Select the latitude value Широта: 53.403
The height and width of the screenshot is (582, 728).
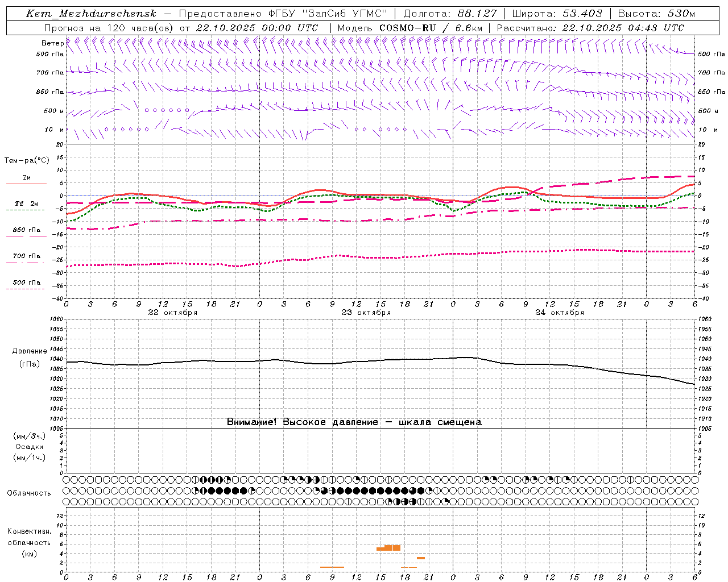(x=557, y=14)
